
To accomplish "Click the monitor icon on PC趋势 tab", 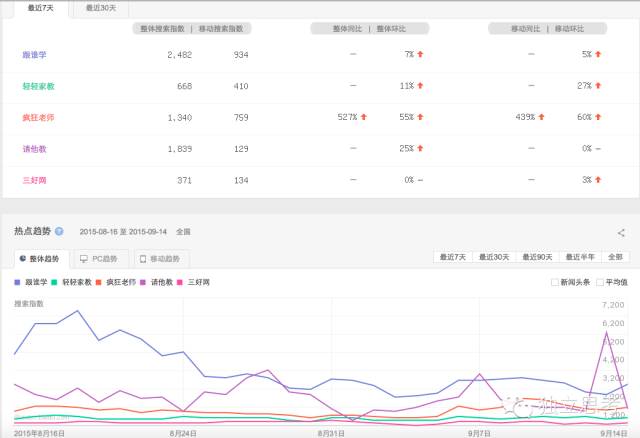I will [x=82, y=259].
